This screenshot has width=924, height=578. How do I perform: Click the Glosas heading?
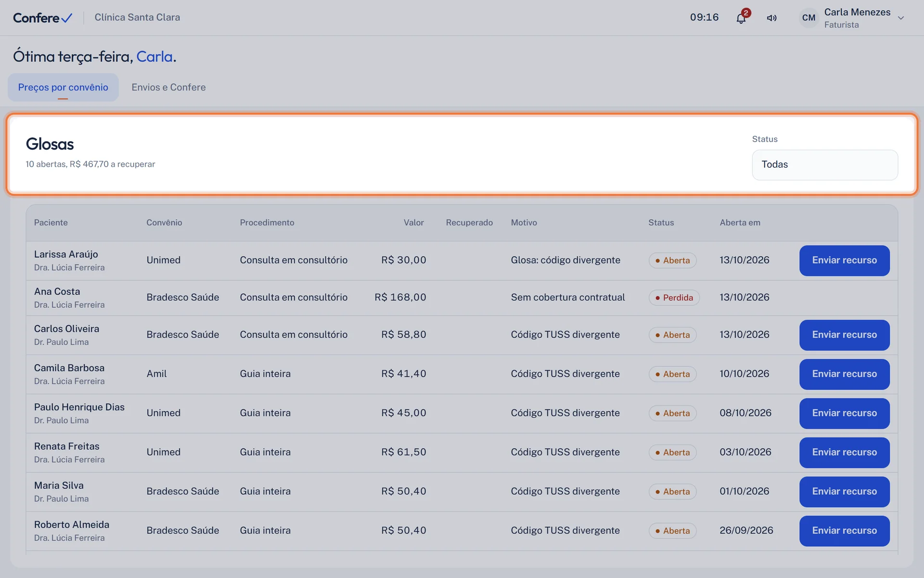pos(50,144)
